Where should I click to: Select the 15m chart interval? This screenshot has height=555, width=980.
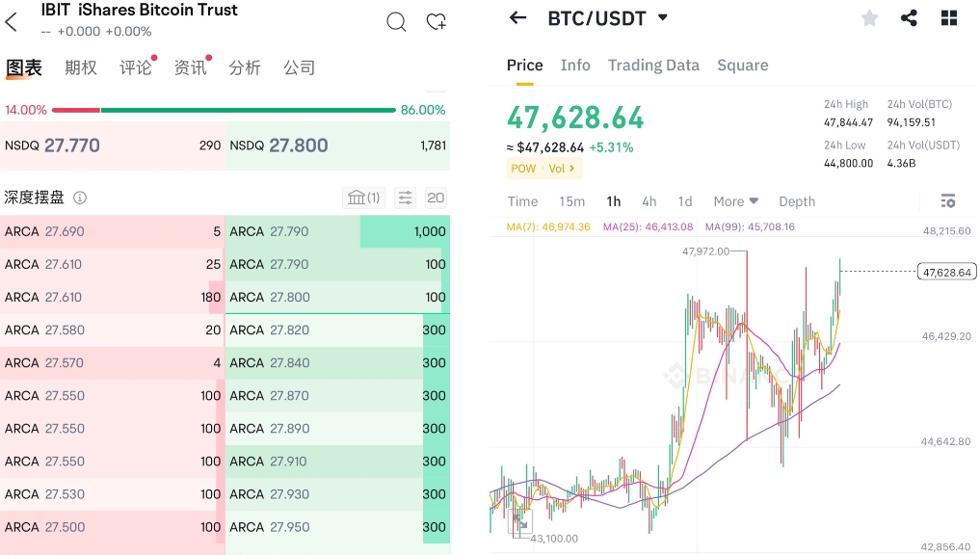(x=571, y=201)
